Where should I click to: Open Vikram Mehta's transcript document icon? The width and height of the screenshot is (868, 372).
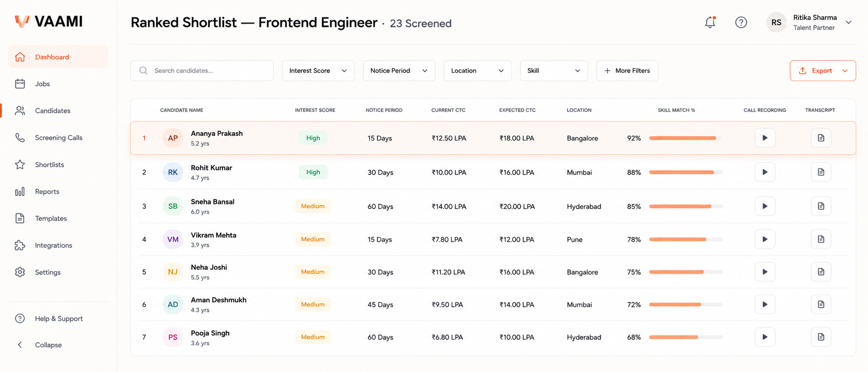pyautogui.click(x=821, y=239)
